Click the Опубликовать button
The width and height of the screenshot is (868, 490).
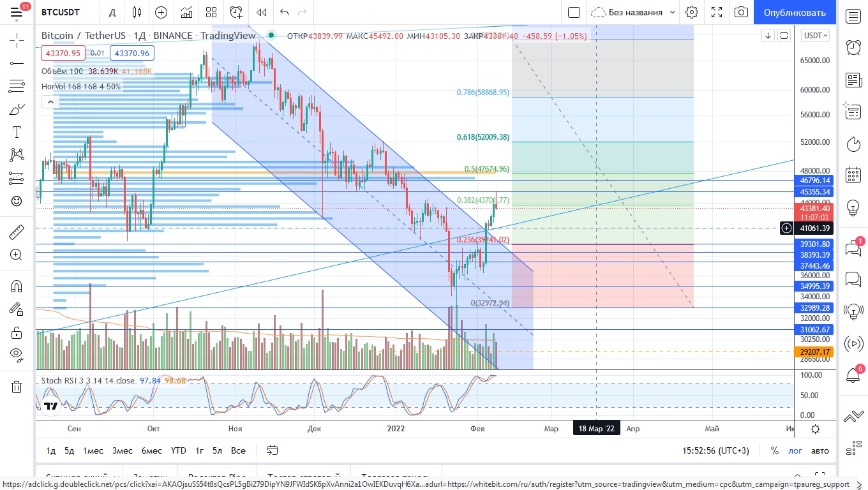click(x=795, y=12)
